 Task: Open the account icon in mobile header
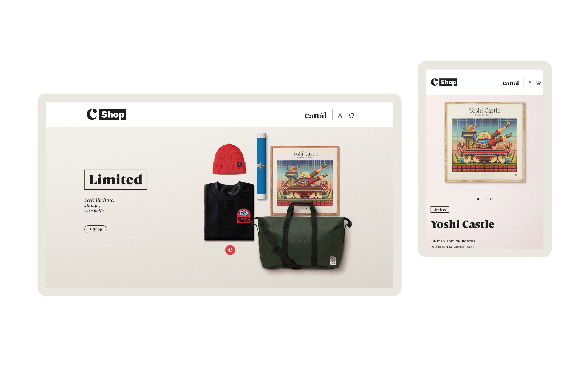(x=530, y=83)
